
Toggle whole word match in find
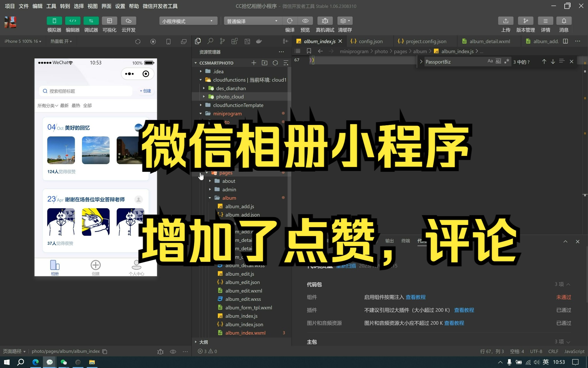(498, 61)
